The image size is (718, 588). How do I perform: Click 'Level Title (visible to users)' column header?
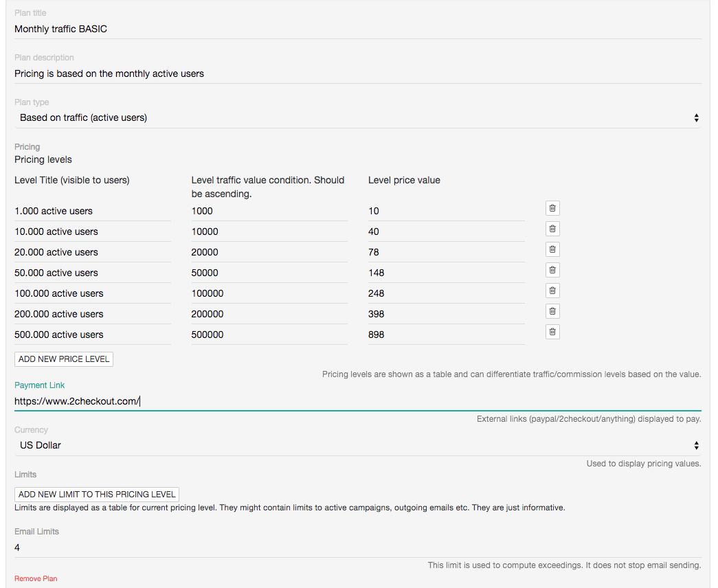click(72, 180)
